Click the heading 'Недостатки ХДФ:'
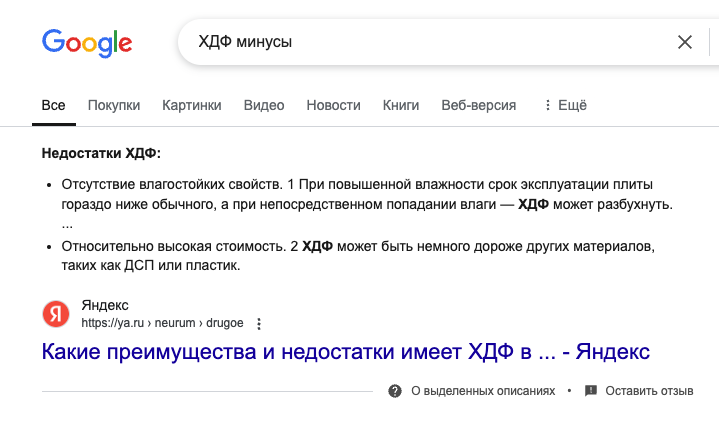The width and height of the screenshot is (719, 446). click(x=101, y=153)
